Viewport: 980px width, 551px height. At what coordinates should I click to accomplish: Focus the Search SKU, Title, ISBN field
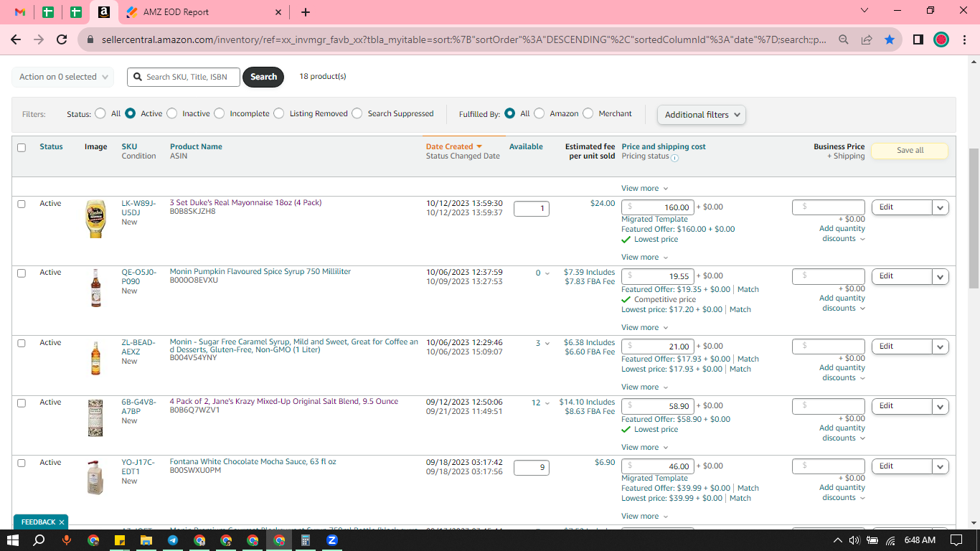pyautogui.click(x=184, y=77)
